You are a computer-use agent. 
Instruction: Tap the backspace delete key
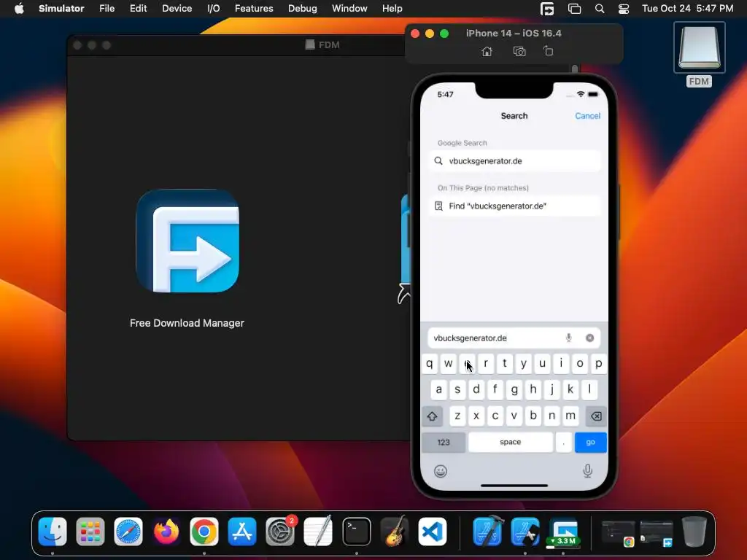pyautogui.click(x=596, y=416)
